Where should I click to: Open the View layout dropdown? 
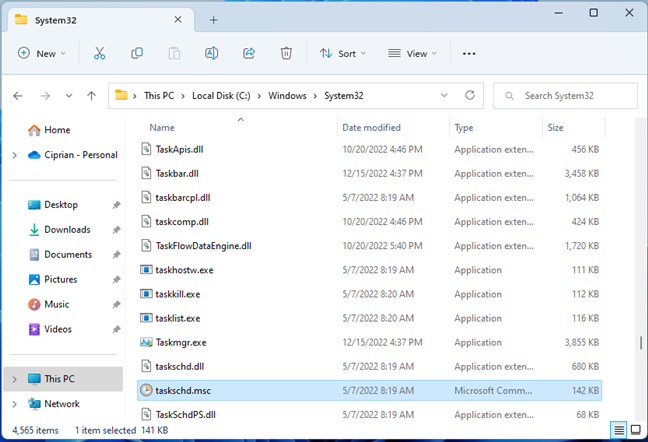[x=412, y=54]
